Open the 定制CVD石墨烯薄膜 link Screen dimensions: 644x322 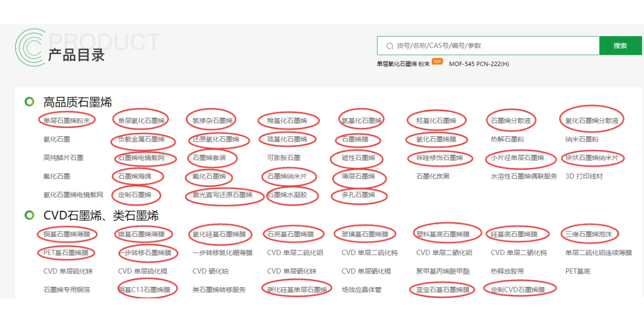pyautogui.click(x=519, y=289)
